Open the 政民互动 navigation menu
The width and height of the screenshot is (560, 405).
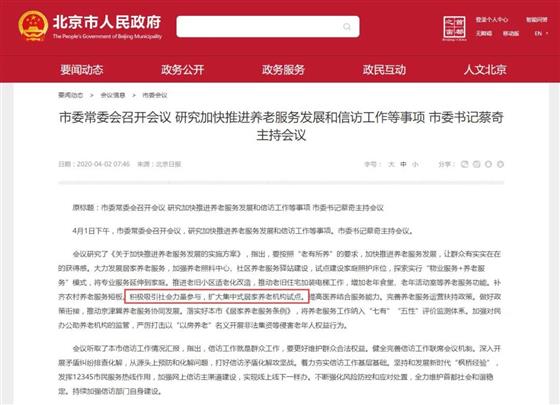[384, 69]
